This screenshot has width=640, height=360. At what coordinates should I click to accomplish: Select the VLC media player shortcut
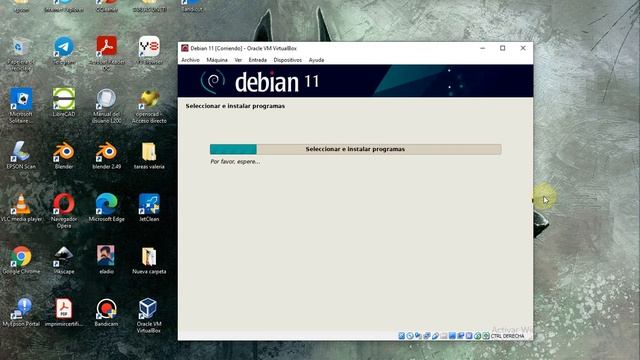[x=20, y=207]
